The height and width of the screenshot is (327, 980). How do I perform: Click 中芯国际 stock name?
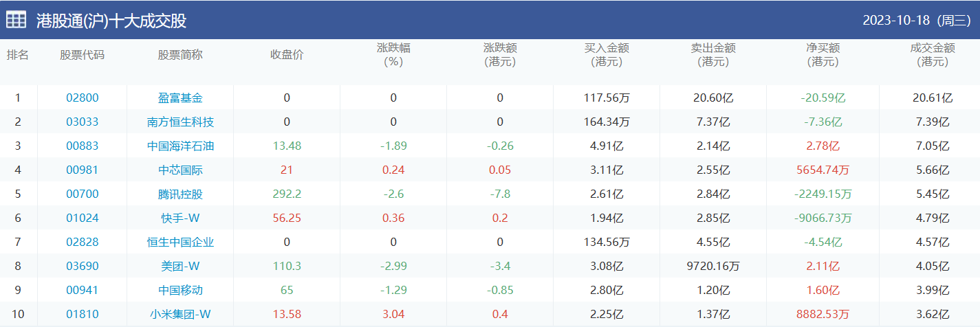(x=180, y=170)
